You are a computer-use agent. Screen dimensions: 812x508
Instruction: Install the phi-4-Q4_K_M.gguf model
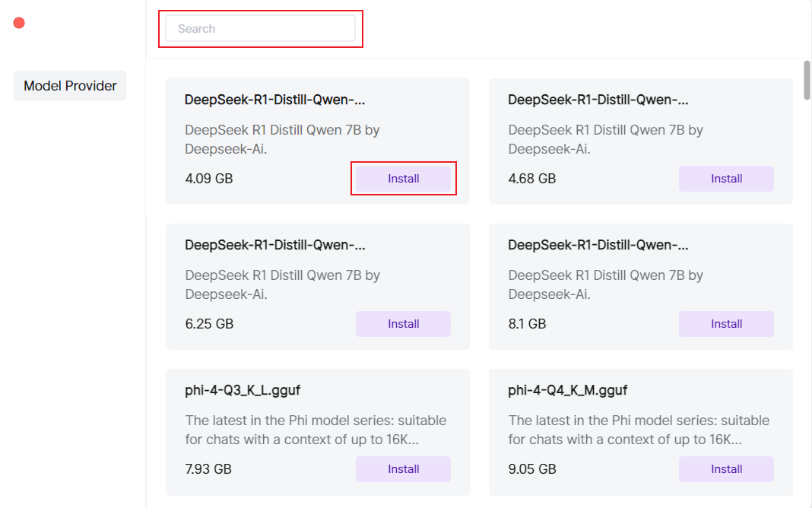point(727,469)
